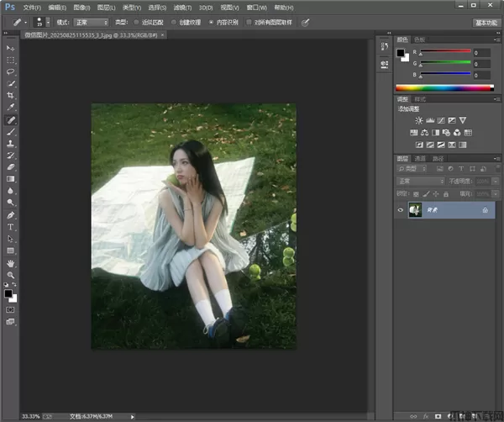Select the Hand tool

tap(11, 263)
